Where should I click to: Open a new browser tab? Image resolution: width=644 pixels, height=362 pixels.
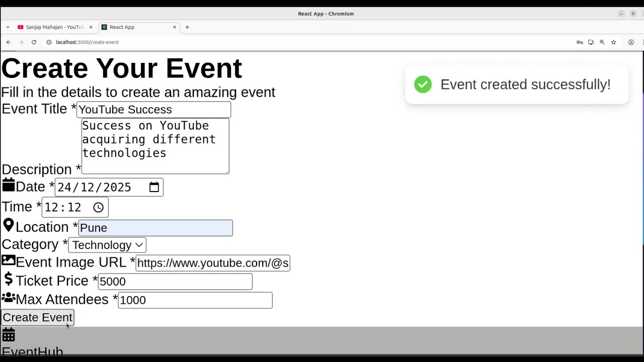coord(187,27)
